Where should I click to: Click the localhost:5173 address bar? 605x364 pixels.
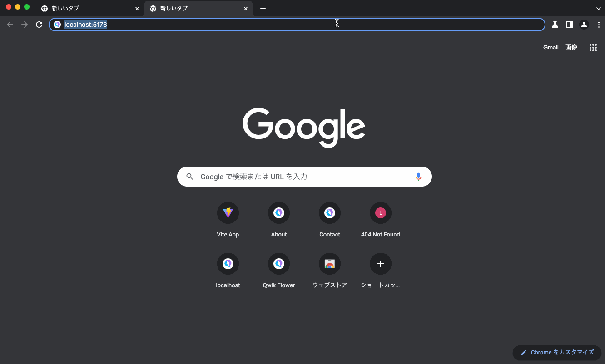(x=297, y=25)
